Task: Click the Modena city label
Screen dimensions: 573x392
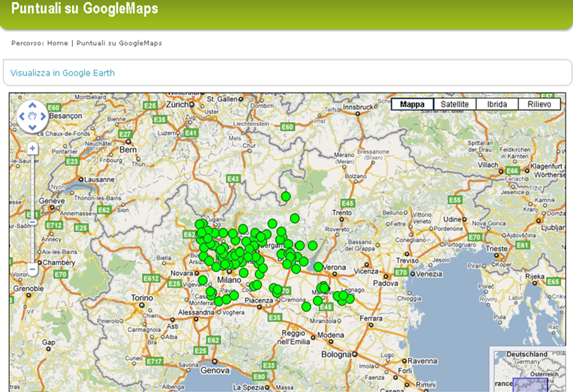Action: coord(331,335)
